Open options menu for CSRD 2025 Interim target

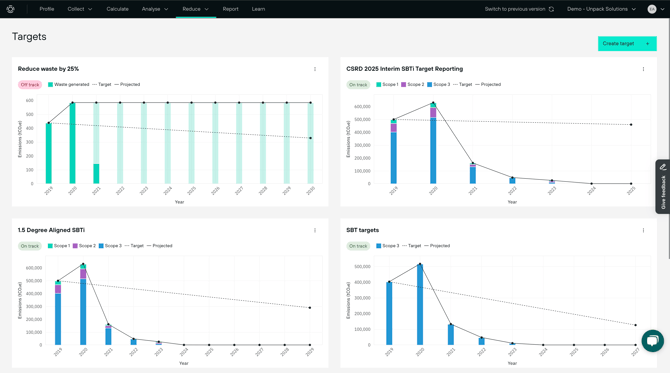643,69
